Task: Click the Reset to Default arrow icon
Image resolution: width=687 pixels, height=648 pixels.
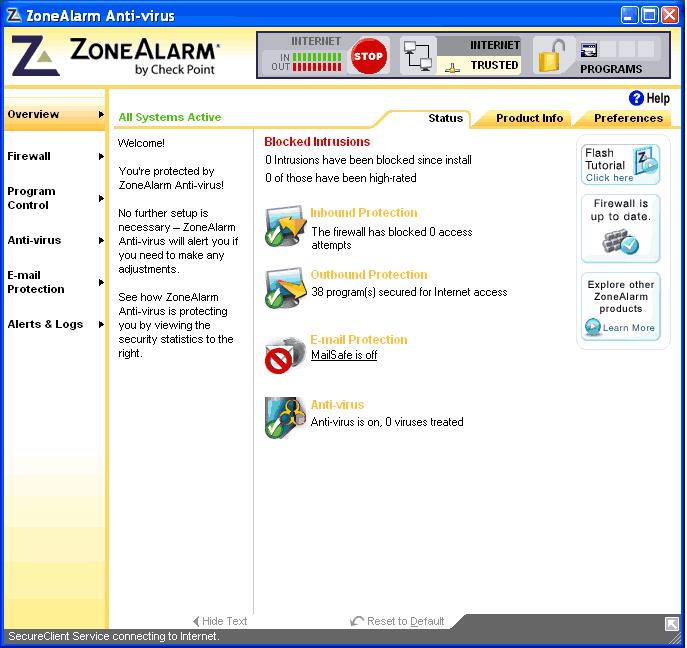Action: (357, 620)
